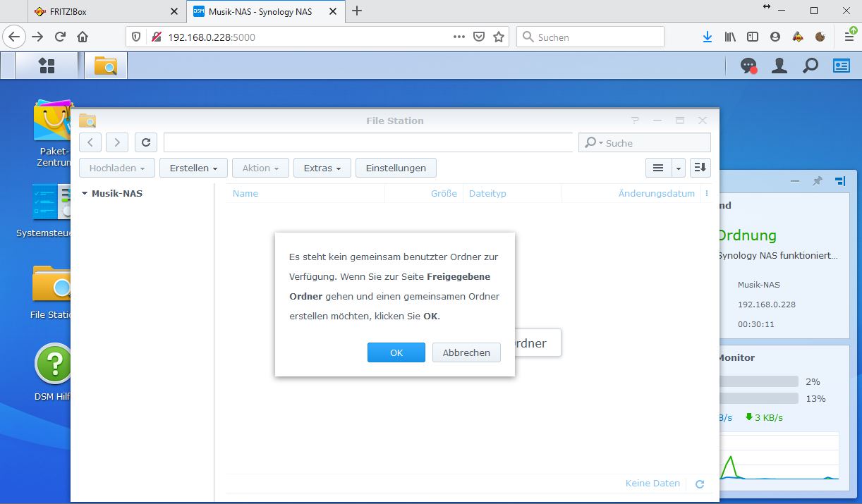Click Abbrechen in the dialog

[466, 352]
